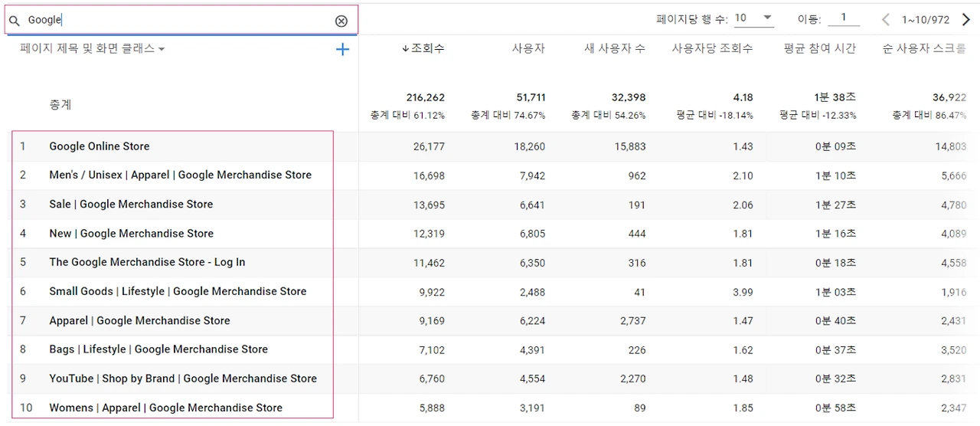Click the views value 16,698

[429, 175]
